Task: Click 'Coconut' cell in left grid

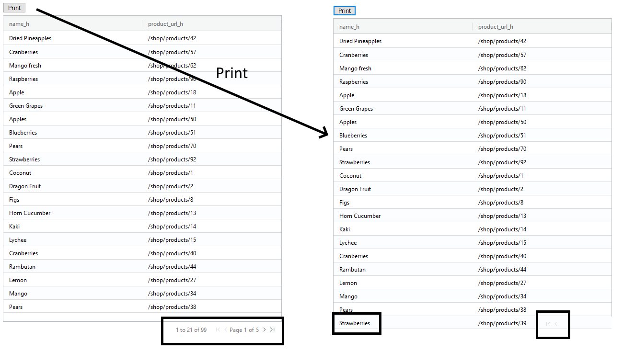Action: (20, 173)
